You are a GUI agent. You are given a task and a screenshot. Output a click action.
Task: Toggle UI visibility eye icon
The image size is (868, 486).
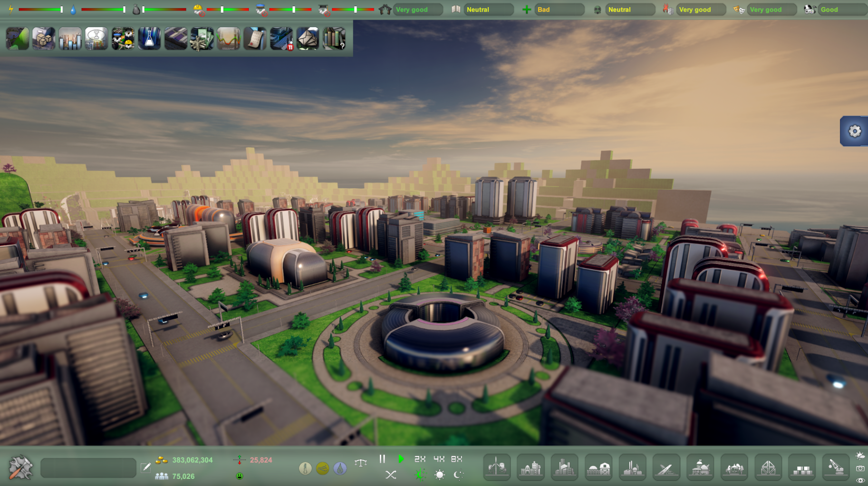click(x=860, y=480)
